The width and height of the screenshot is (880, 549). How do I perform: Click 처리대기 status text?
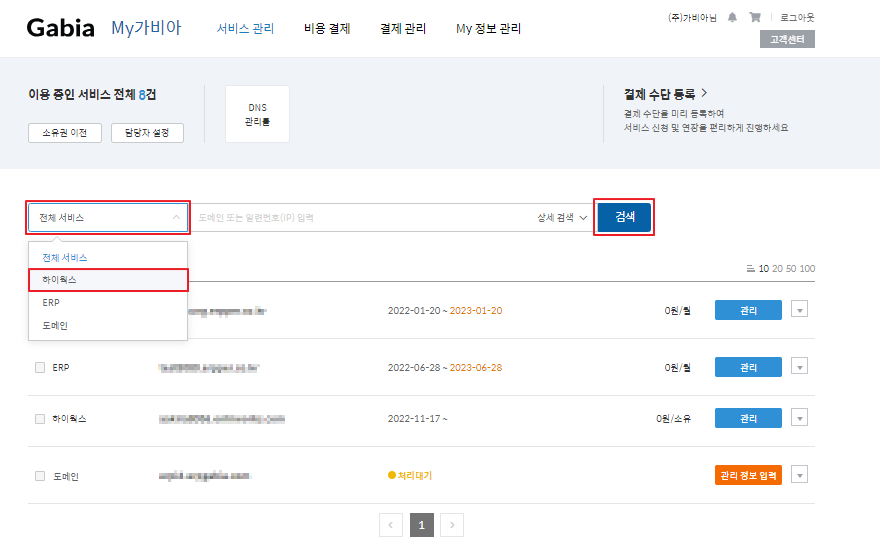[415, 475]
